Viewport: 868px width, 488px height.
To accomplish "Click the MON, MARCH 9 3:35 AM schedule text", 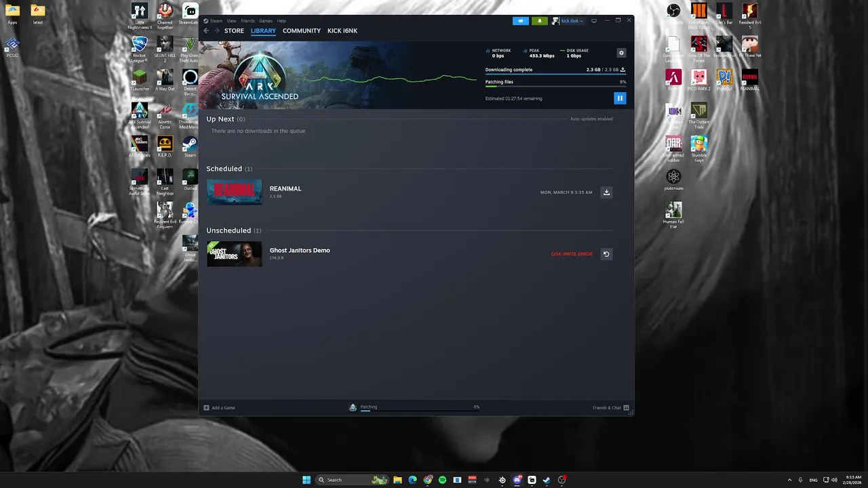I will tap(566, 192).
